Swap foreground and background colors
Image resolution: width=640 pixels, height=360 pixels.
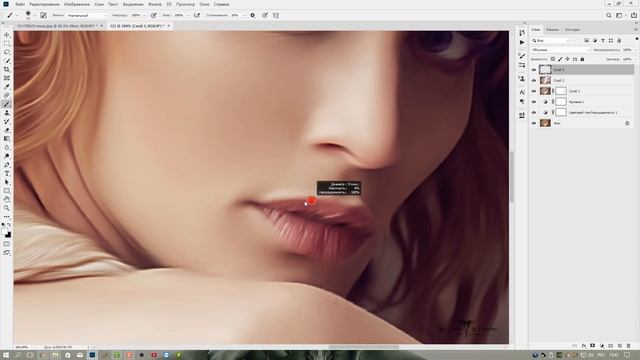9,225
